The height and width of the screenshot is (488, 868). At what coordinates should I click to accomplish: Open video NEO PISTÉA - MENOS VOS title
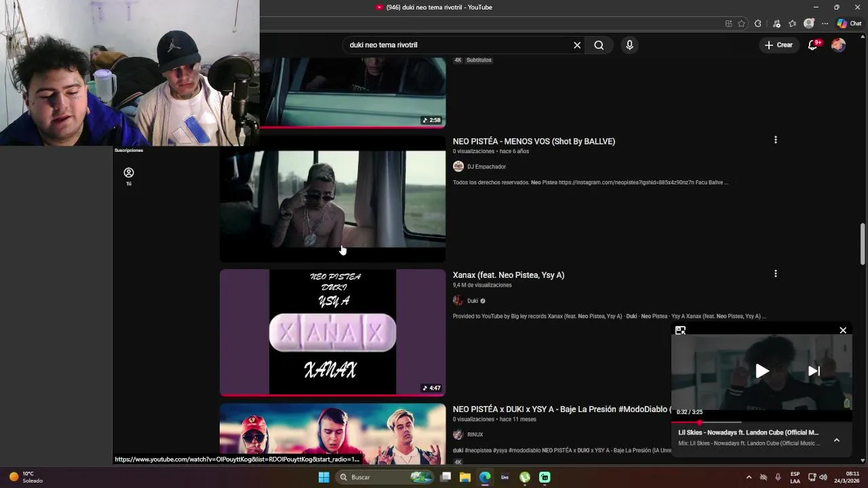click(534, 141)
